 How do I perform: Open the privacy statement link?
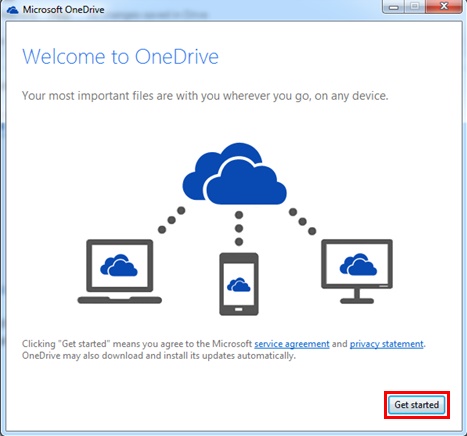(x=386, y=344)
